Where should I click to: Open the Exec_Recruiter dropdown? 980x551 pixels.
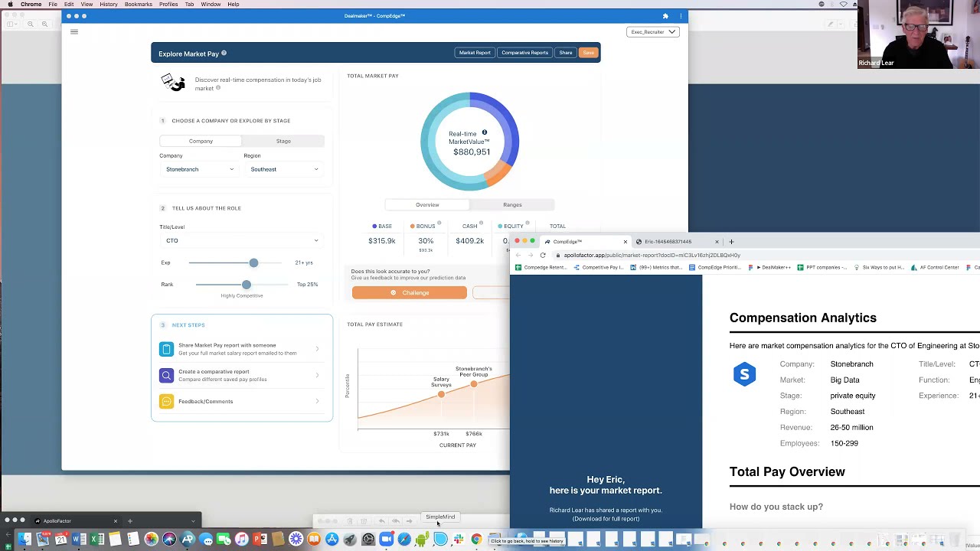pos(653,32)
